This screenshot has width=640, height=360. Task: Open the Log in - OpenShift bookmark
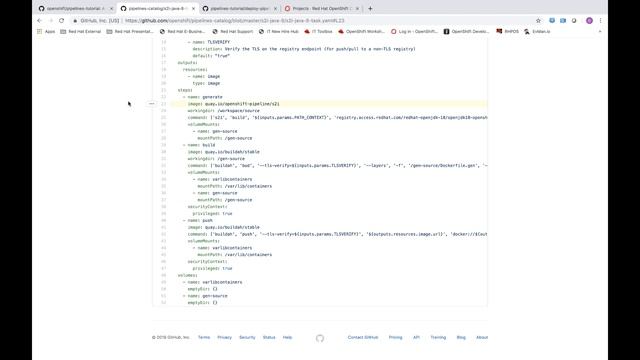[414, 31]
